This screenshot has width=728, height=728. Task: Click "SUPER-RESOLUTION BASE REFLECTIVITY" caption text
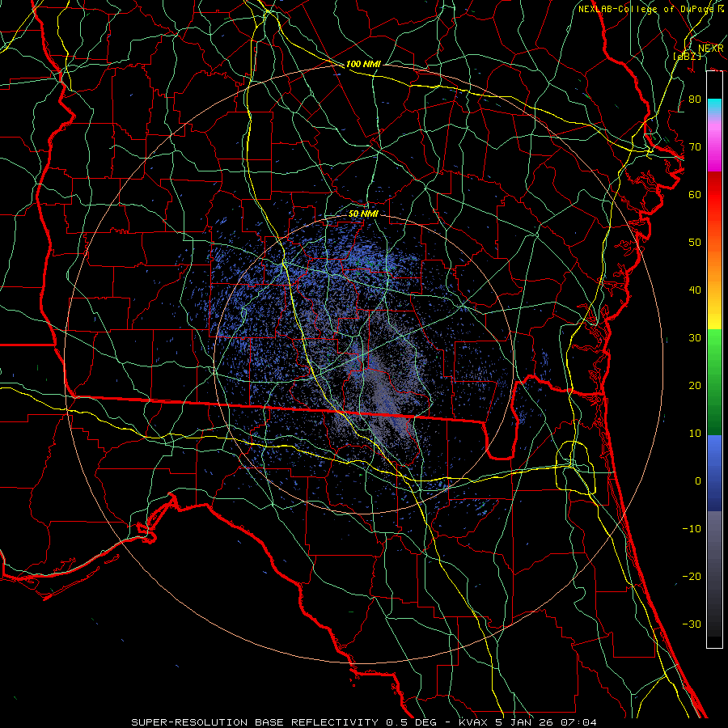[255, 722]
